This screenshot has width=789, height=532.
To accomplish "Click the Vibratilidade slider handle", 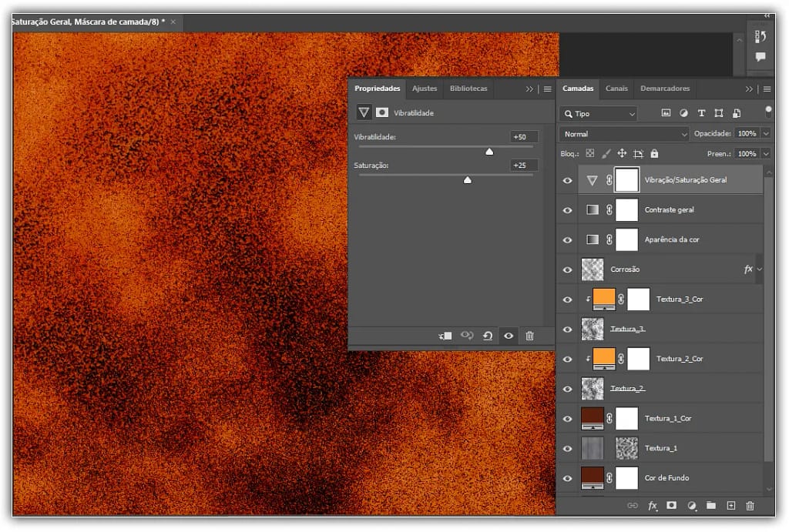I will coord(489,152).
